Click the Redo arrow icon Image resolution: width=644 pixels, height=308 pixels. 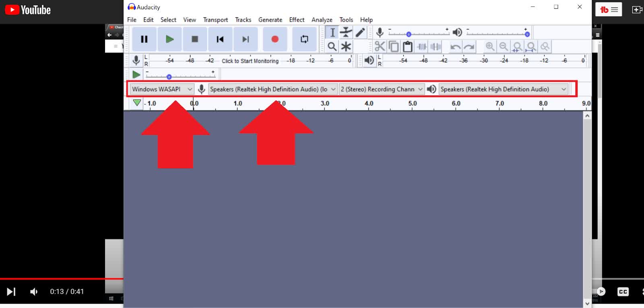[469, 46]
